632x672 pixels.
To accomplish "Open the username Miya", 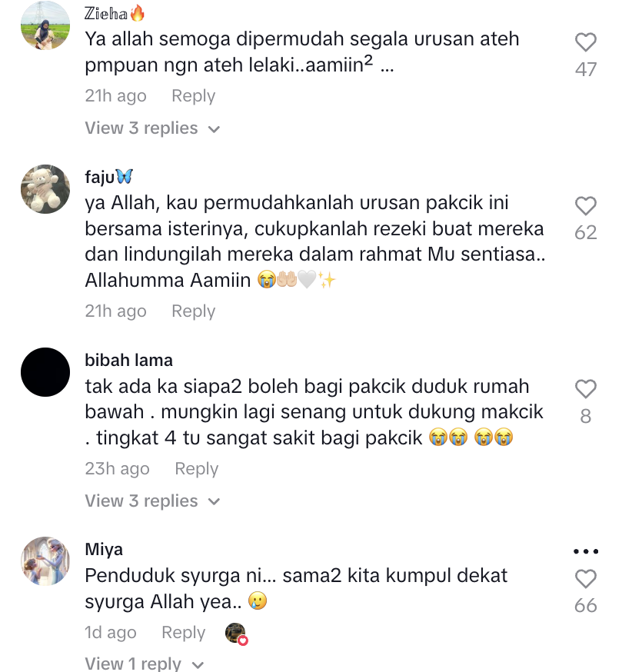I will click(104, 550).
